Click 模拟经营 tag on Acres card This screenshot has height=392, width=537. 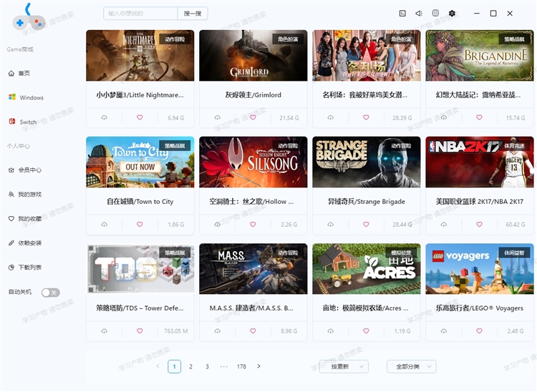coord(401,253)
